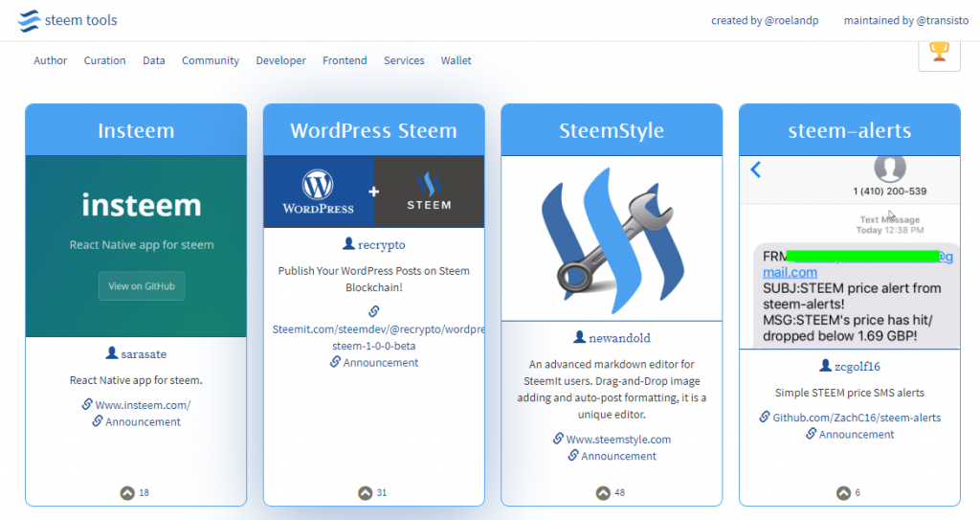Click the contact avatar in SMS screenshot
This screenshot has height=520, width=980.
889,168
